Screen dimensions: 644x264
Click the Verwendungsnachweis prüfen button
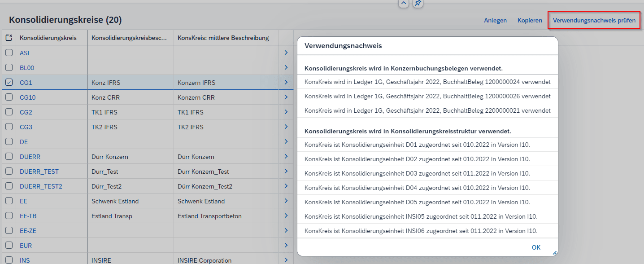click(594, 21)
